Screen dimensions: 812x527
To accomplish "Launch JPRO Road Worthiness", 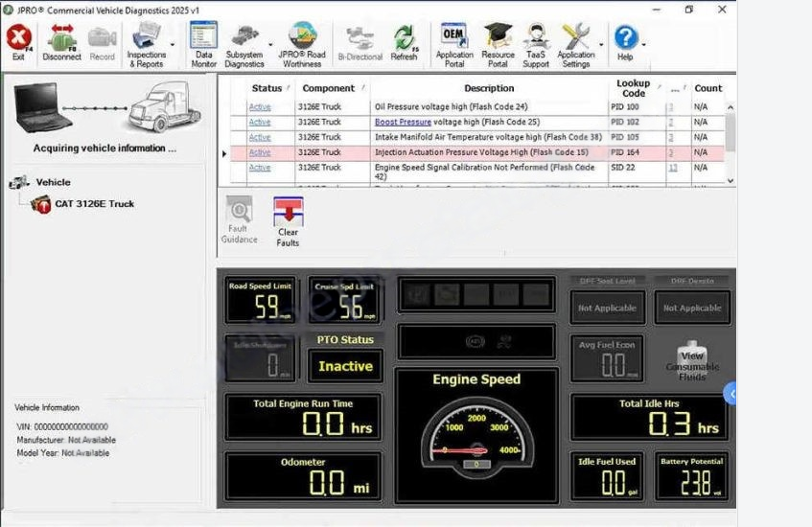I will click(302, 45).
